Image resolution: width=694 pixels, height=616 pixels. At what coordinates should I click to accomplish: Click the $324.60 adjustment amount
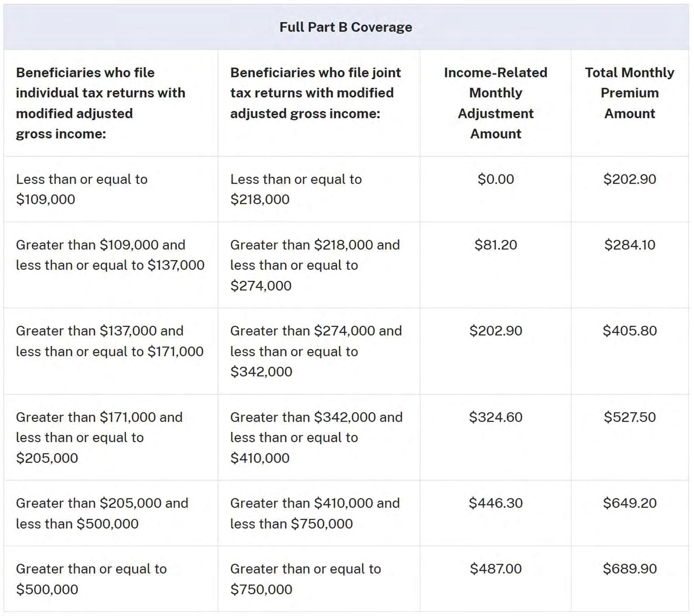pyautogui.click(x=496, y=417)
